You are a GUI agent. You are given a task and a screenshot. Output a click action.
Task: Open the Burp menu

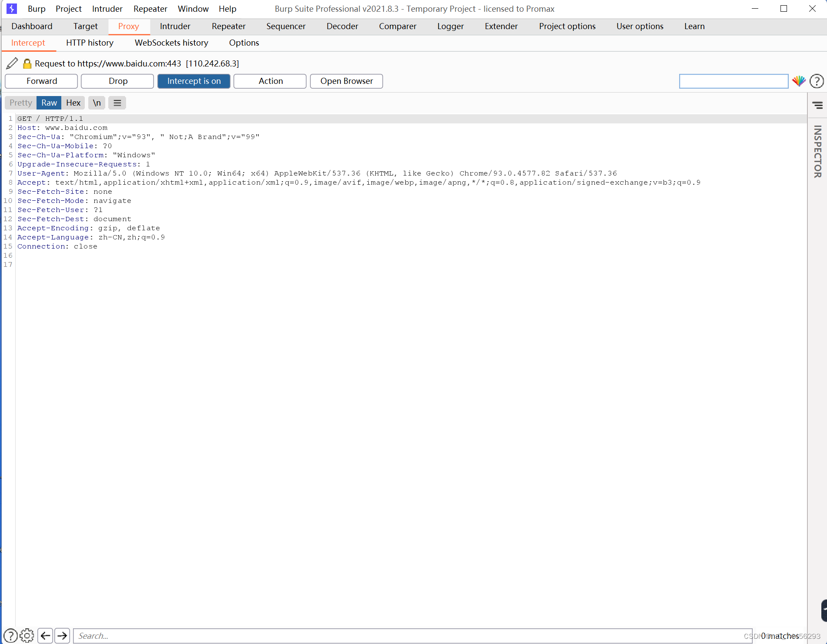pyautogui.click(x=37, y=9)
